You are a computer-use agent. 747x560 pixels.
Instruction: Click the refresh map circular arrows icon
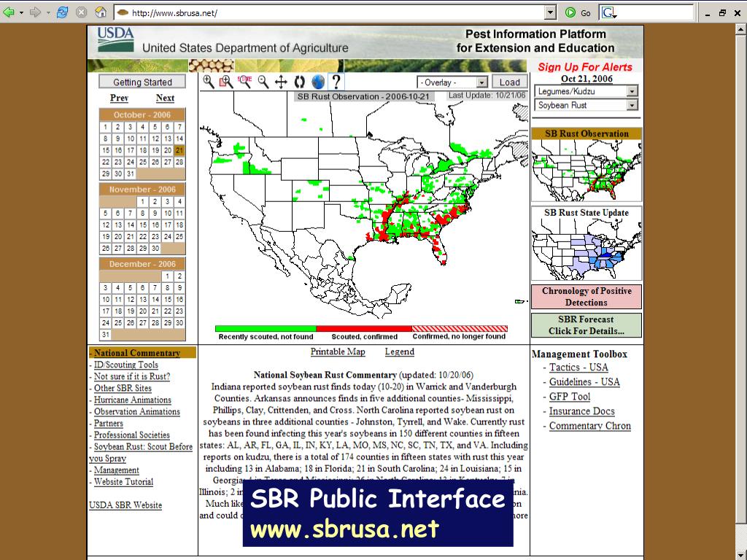click(299, 82)
